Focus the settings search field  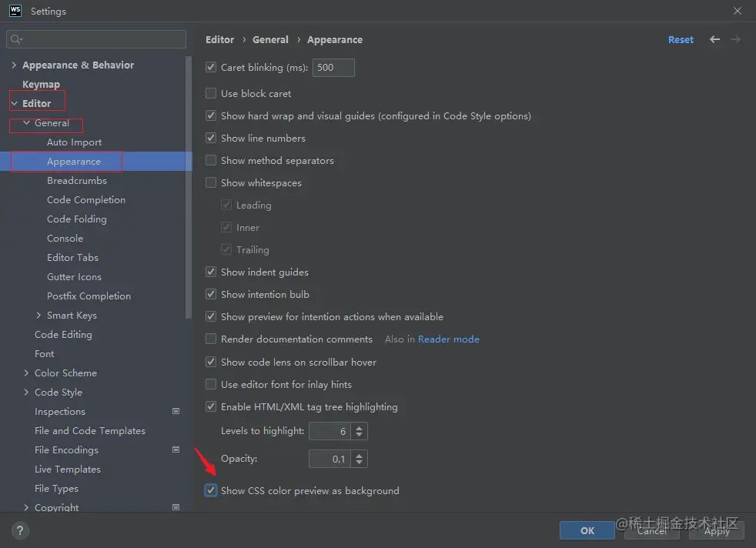click(x=96, y=39)
